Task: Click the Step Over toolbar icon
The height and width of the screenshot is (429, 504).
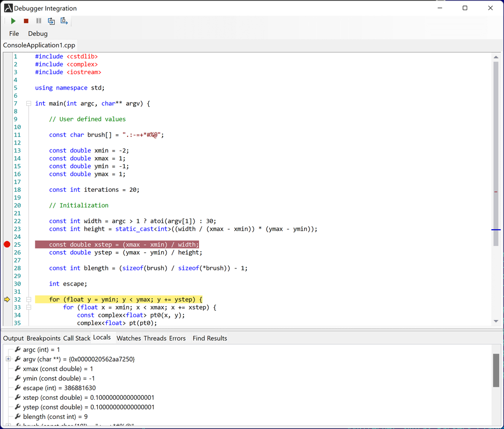Action: click(64, 21)
